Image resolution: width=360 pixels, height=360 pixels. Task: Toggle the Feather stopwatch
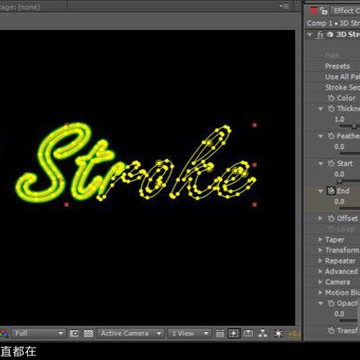[331, 136]
